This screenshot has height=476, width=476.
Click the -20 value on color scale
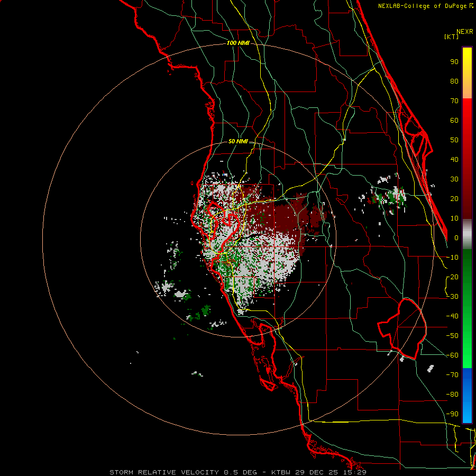(452, 277)
